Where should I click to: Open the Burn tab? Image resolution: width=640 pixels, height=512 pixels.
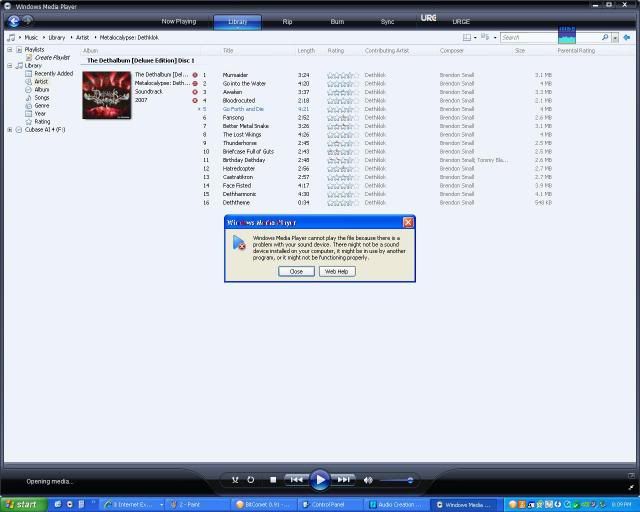click(x=337, y=22)
